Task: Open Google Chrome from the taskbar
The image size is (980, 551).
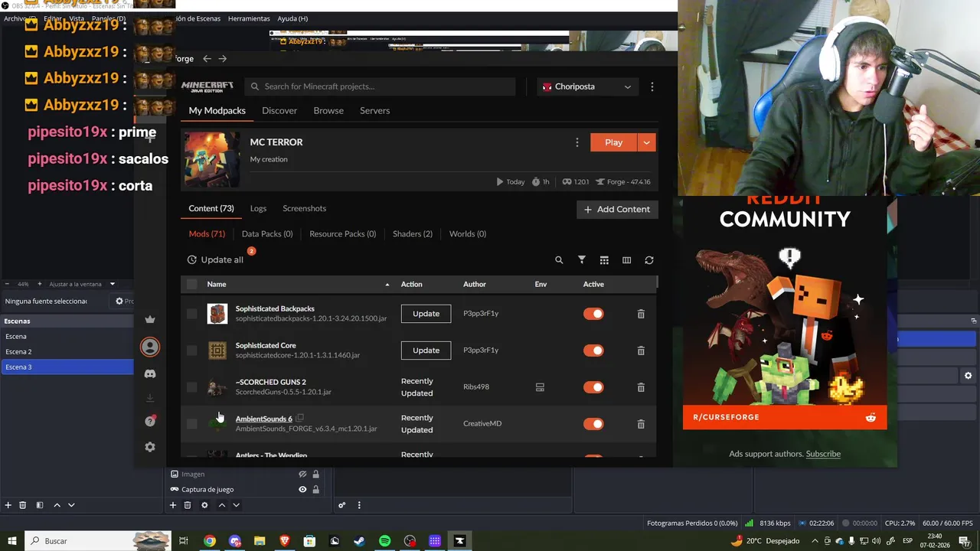Action: coord(209,541)
